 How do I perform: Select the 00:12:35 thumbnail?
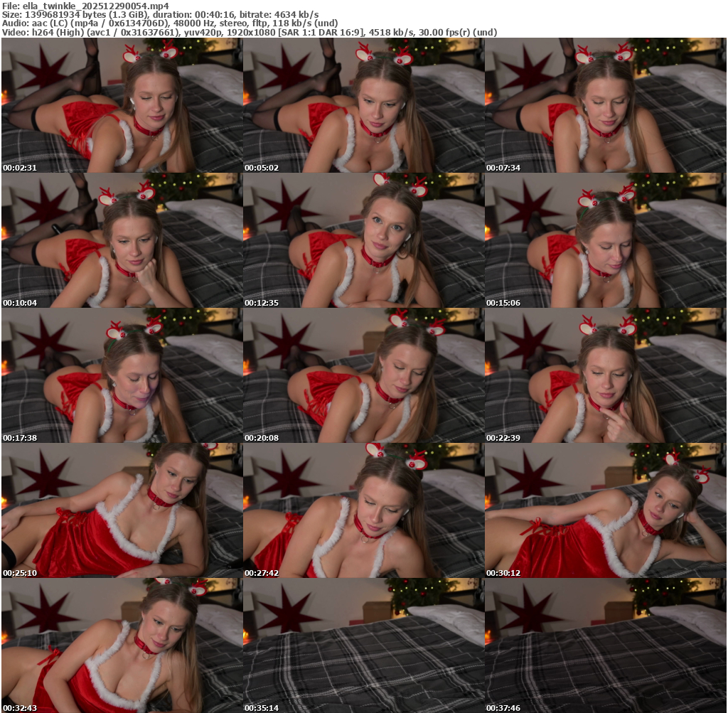(x=363, y=240)
